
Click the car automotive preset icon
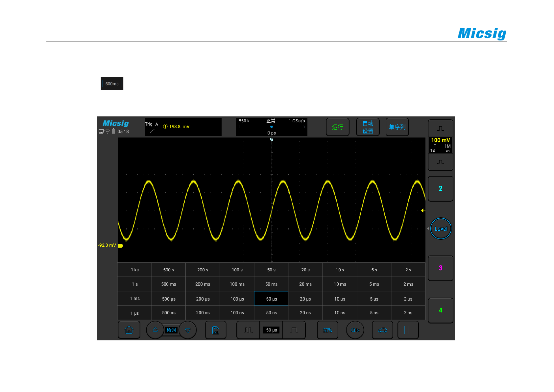(x=382, y=330)
